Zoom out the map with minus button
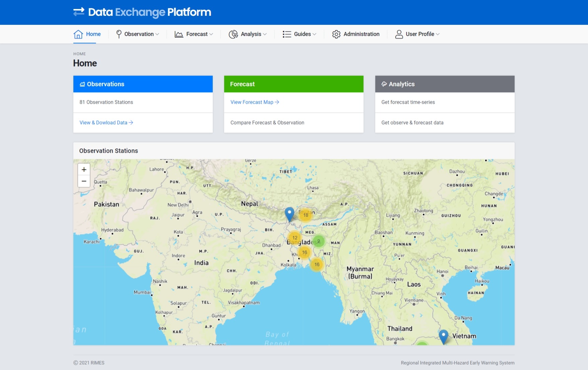Screen dimensions: 588x370 [x=84, y=181]
